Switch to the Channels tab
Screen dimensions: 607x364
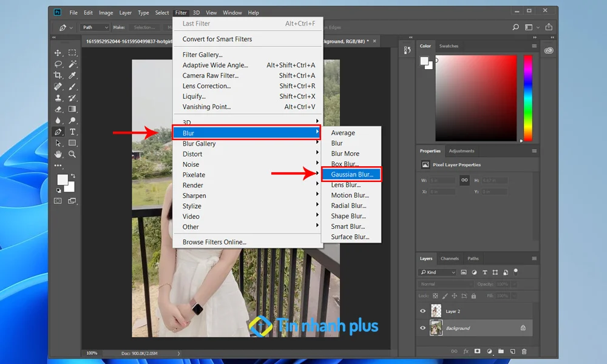[450, 258]
